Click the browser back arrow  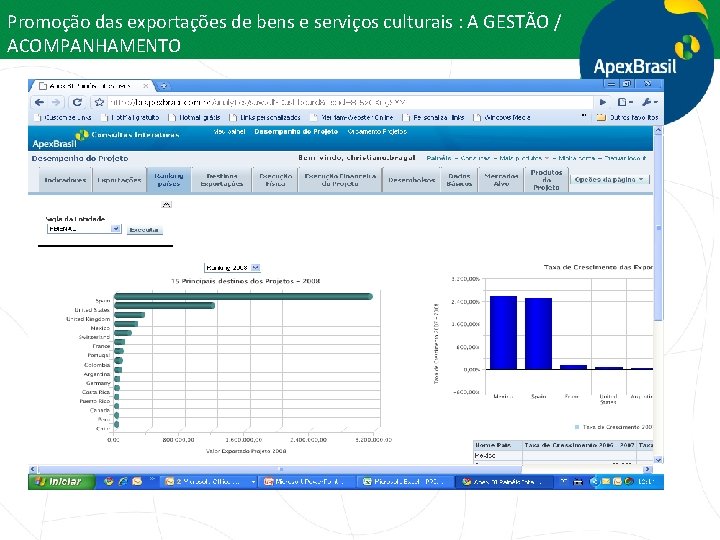click(x=39, y=102)
